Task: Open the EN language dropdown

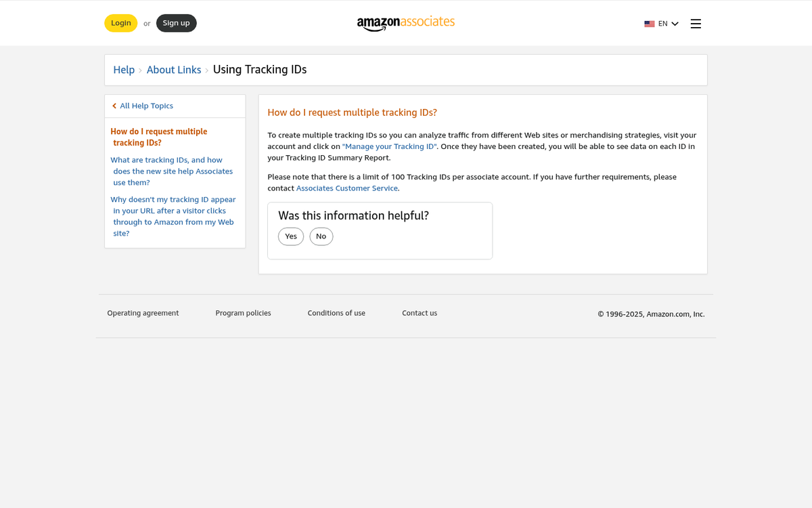Action: coord(662,23)
